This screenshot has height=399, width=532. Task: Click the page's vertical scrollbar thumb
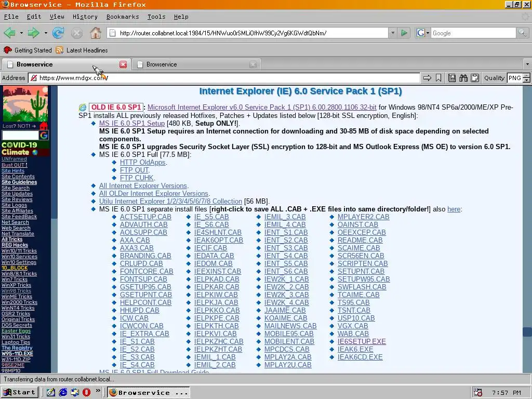pyautogui.click(x=527, y=331)
